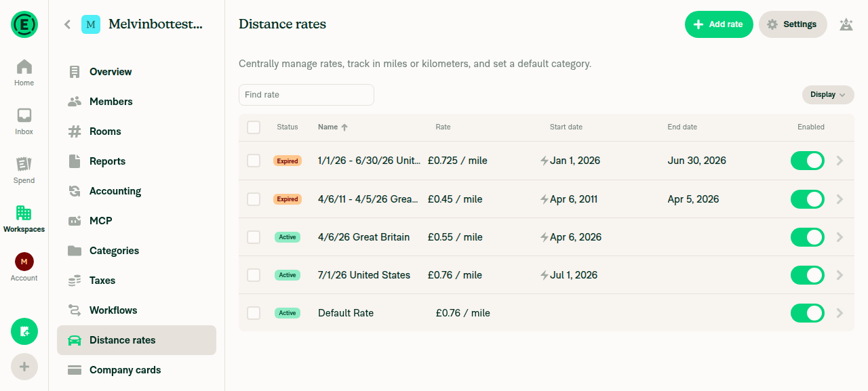Open the Home icon in left rail
Viewport: 868px width, 391px height.
24,66
